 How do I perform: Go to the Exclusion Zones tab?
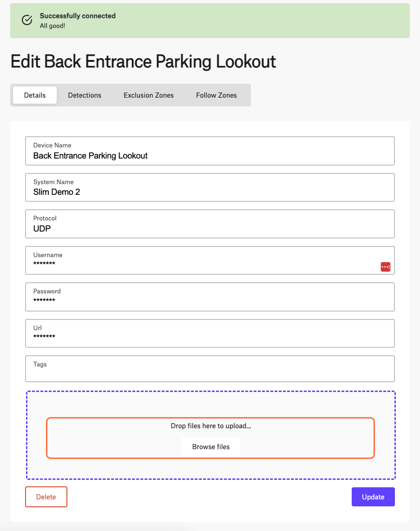149,95
